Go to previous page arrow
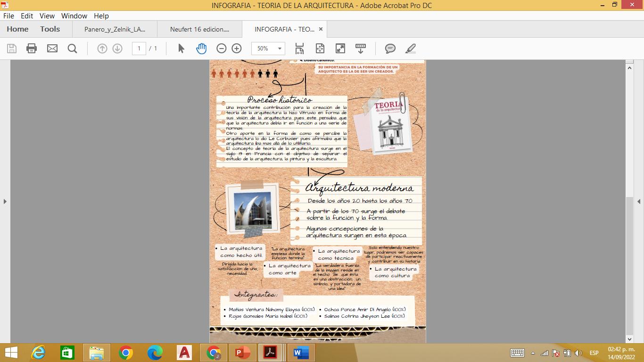Viewport: 644px width, 362px height. (x=102, y=48)
